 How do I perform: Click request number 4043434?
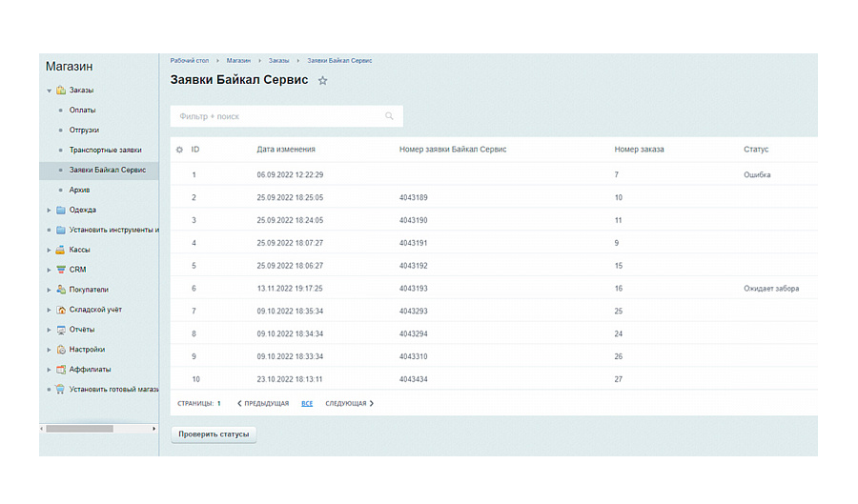pyautogui.click(x=413, y=379)
